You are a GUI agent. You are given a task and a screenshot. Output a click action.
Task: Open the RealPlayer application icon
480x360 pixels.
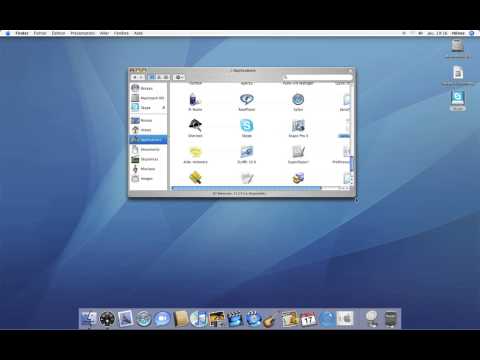pos(247,99)
